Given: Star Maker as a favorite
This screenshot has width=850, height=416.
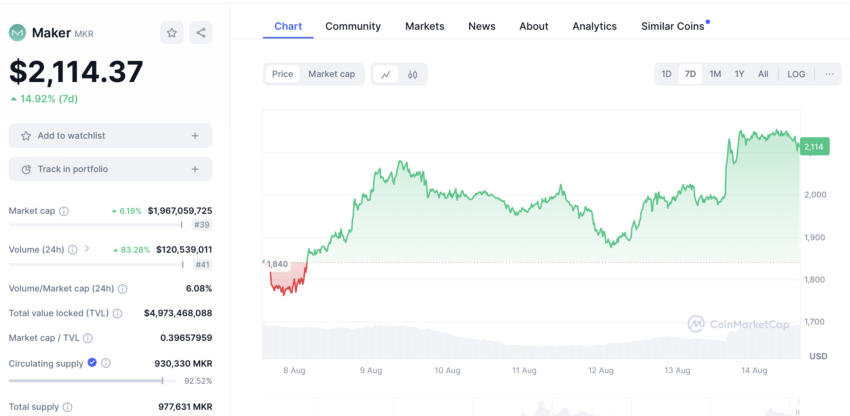Looking at the screenshot, I should [172, 33].
